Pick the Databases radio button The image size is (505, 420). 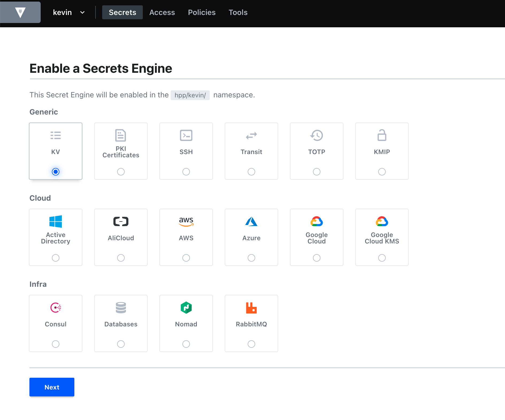tap(121, 344)
